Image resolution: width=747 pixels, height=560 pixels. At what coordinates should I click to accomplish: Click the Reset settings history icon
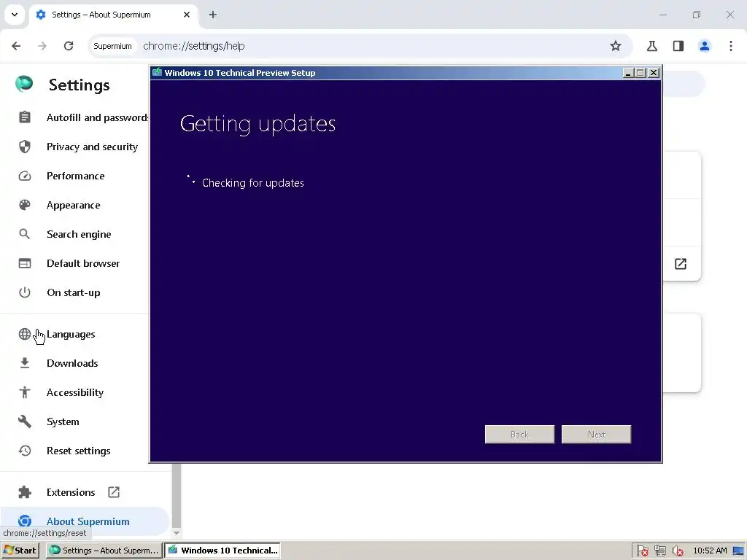[25, 451]
